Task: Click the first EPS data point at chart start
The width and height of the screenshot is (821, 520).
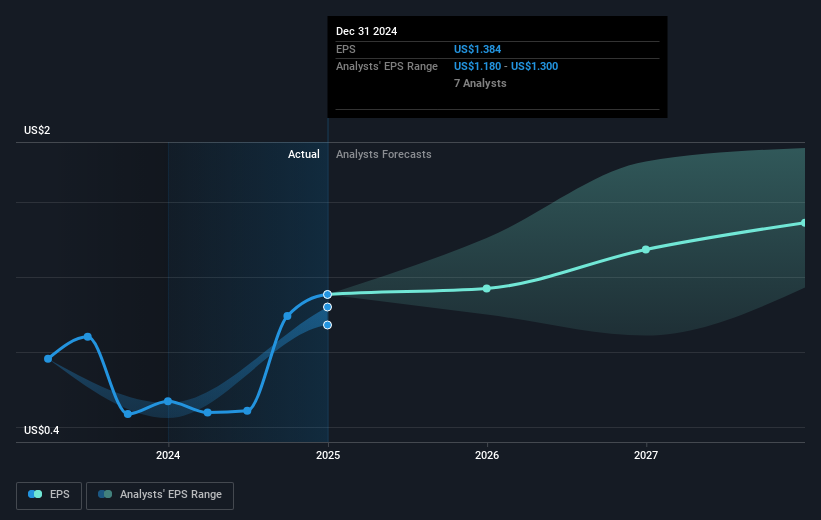Action: (x=48, y=359)
